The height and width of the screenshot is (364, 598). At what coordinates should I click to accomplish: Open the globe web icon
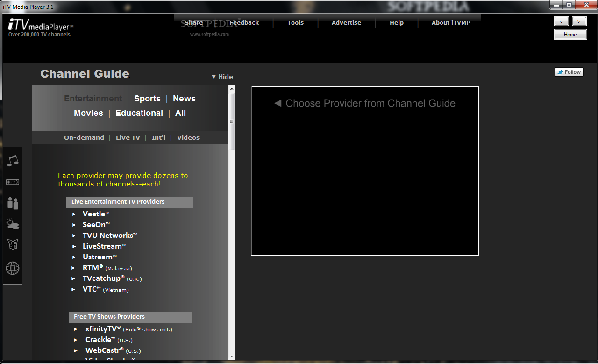pos(13,268)
